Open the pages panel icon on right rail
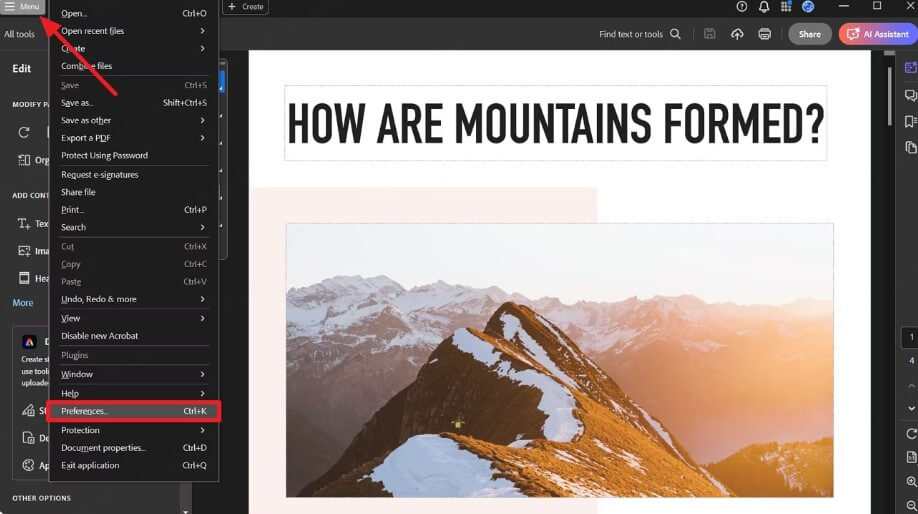Screen dimensions: 918x514 910,147
